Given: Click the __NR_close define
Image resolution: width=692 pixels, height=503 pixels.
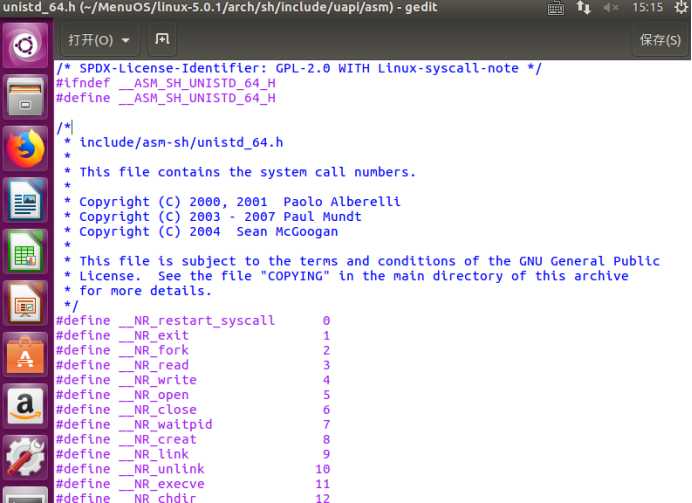Looking at the screenshot, I should [193, 410].
